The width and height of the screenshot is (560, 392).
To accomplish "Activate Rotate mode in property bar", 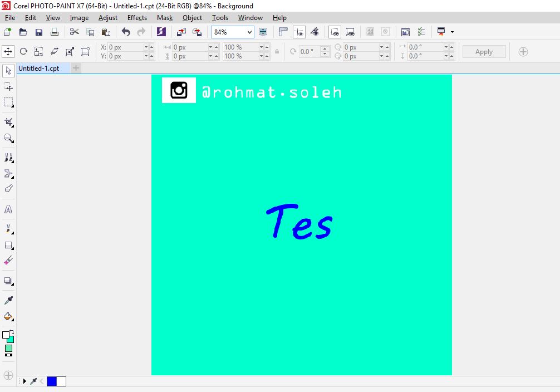I will pyautogui.click(x=23, y=51).
